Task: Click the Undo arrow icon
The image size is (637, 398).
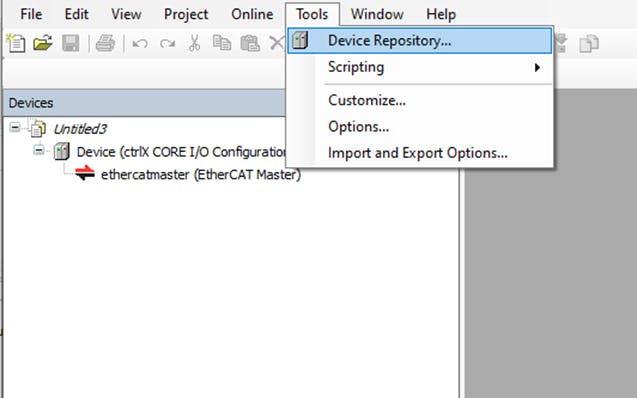Action: point(140,43)
